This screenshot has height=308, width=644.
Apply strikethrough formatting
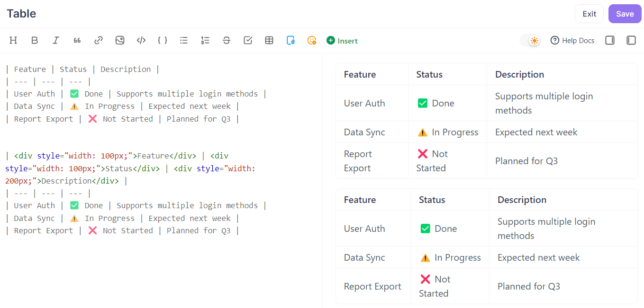click(227, 41)
